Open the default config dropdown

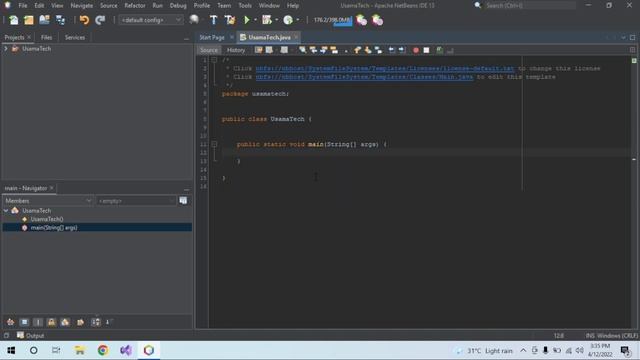[x=151, y=20]
